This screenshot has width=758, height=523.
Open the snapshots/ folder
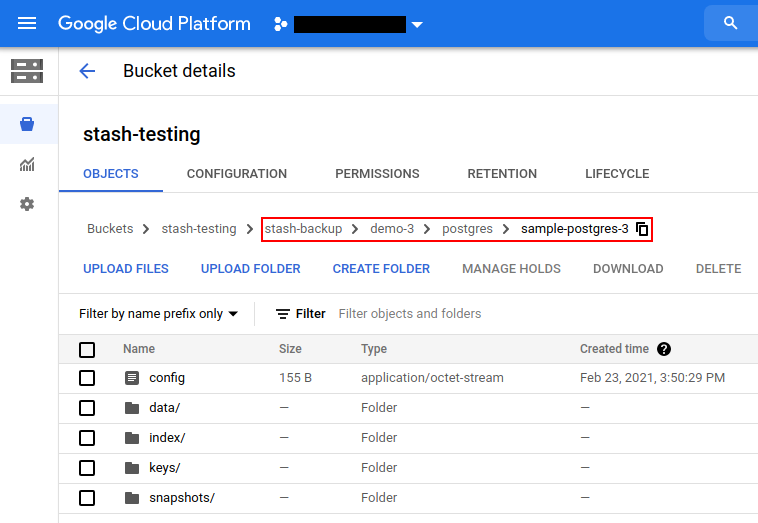(x=182, y=498)
